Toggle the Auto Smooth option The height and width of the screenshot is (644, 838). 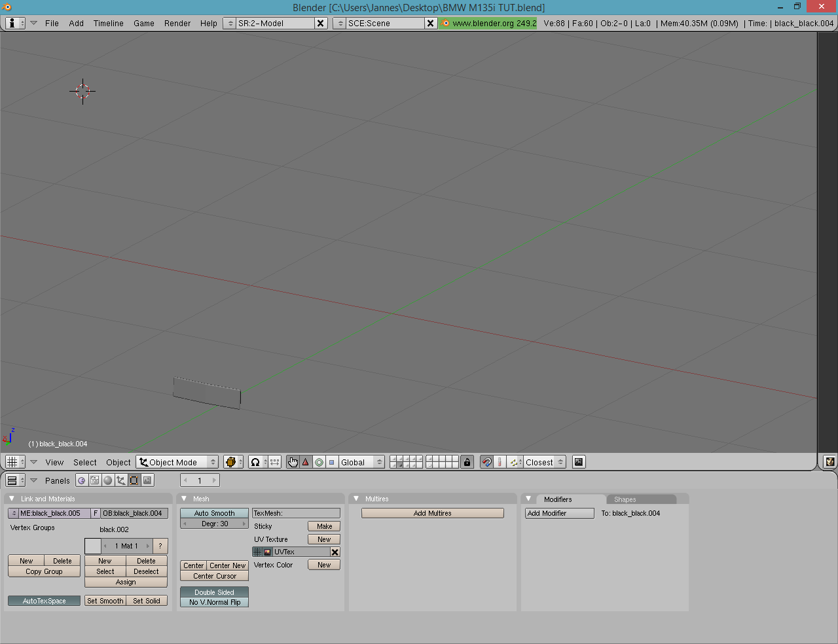pyautogui.click(x=214, y=513)
